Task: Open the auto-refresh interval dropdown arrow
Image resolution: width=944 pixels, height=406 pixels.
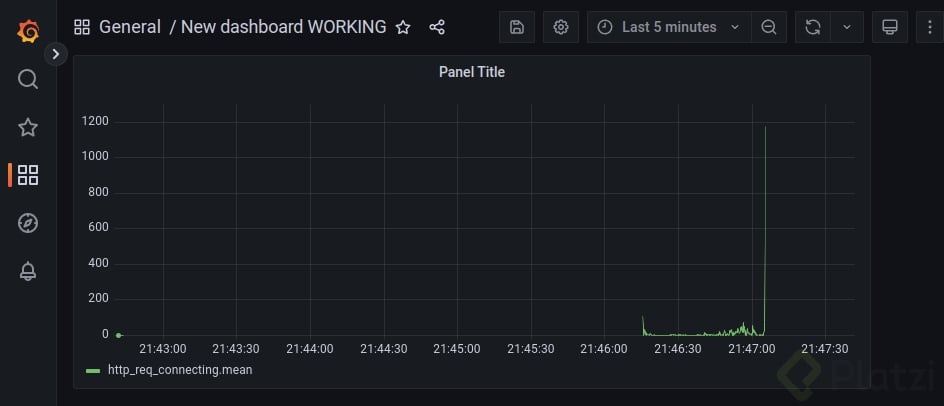Action: pos(847,27)
